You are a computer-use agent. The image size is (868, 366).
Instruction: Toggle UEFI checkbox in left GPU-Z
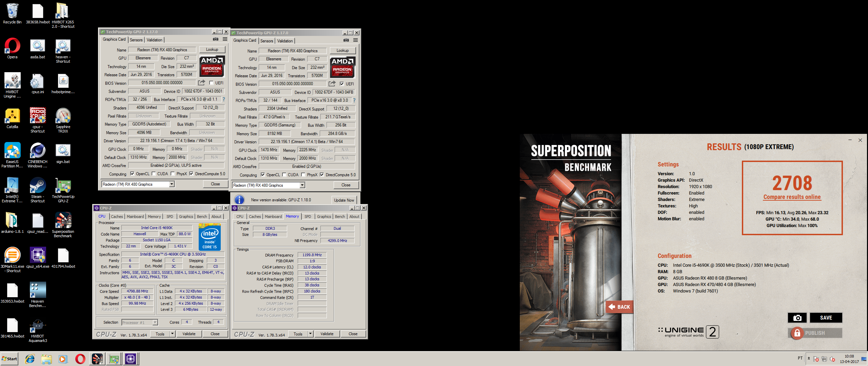point(211,83)
